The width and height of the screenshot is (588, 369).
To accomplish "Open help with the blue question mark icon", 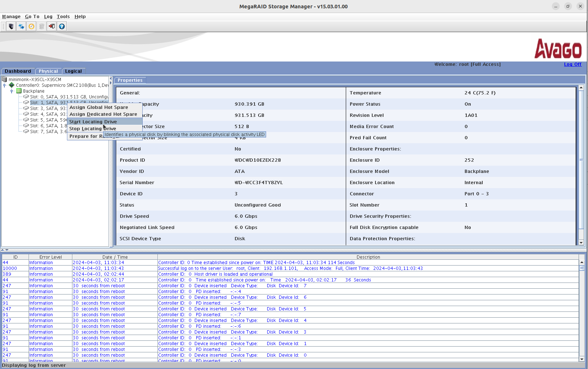I will 62,26.
